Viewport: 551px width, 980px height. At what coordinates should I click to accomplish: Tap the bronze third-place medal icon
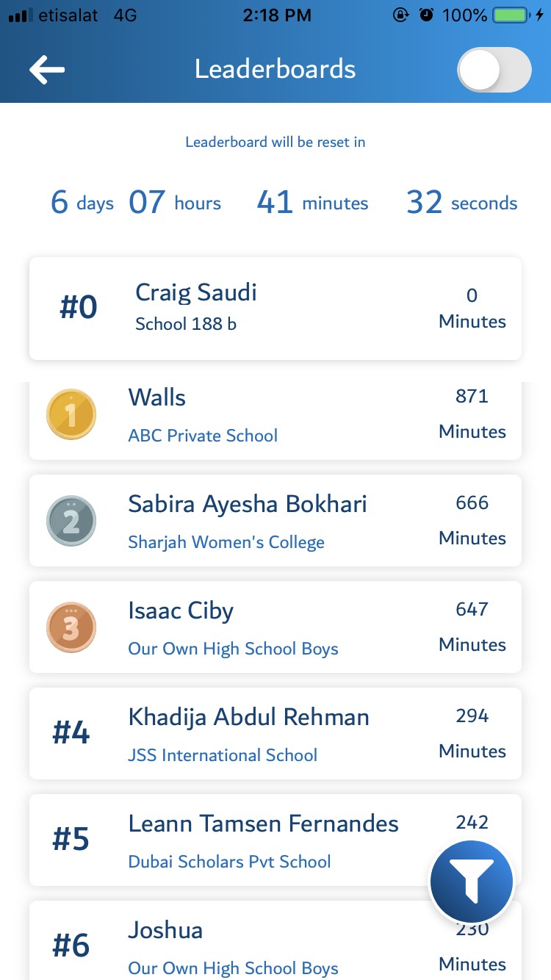click(x=71, y=627)
